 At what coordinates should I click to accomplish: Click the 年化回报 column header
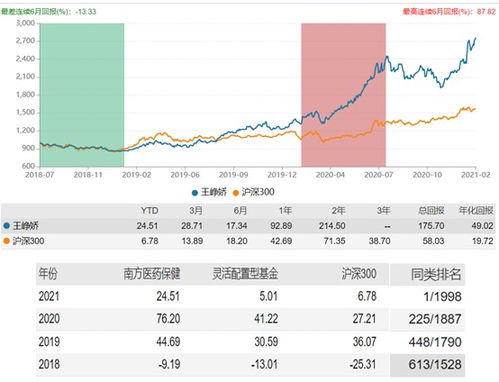tap(476, 211)
